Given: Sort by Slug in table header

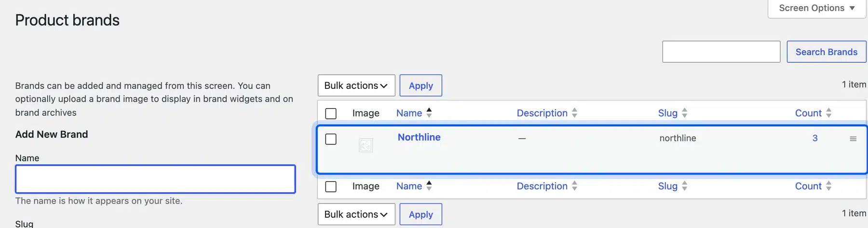Looking at the screenshot, I should tap(668, 113).
